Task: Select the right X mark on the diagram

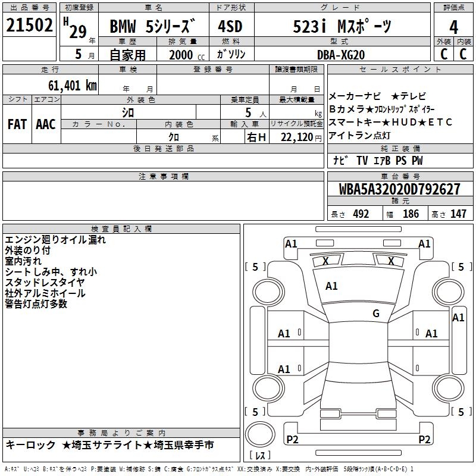Action: [x=391, y=261]
